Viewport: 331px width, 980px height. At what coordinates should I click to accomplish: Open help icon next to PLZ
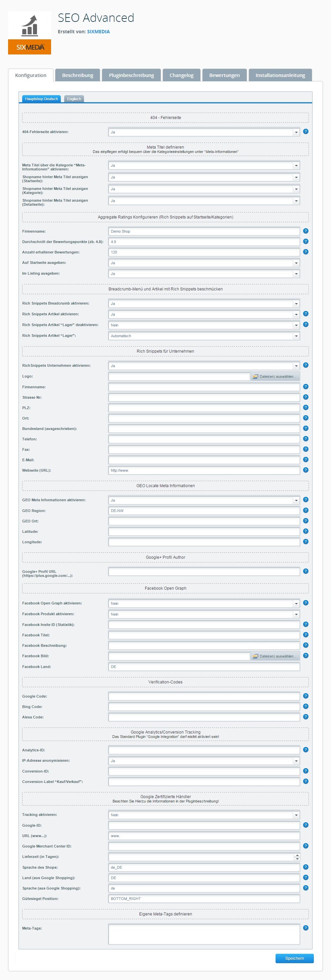pyautogui.click(x=305, y=407)
